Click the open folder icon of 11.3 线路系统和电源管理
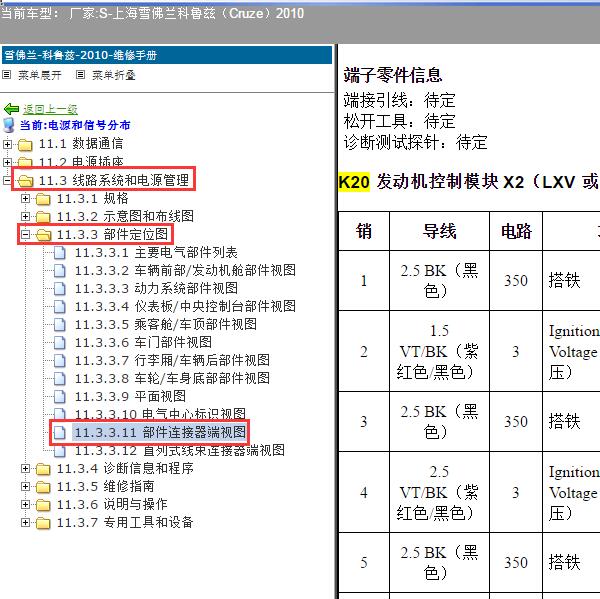Screen dimensions: 600x599 coord(25,181)
